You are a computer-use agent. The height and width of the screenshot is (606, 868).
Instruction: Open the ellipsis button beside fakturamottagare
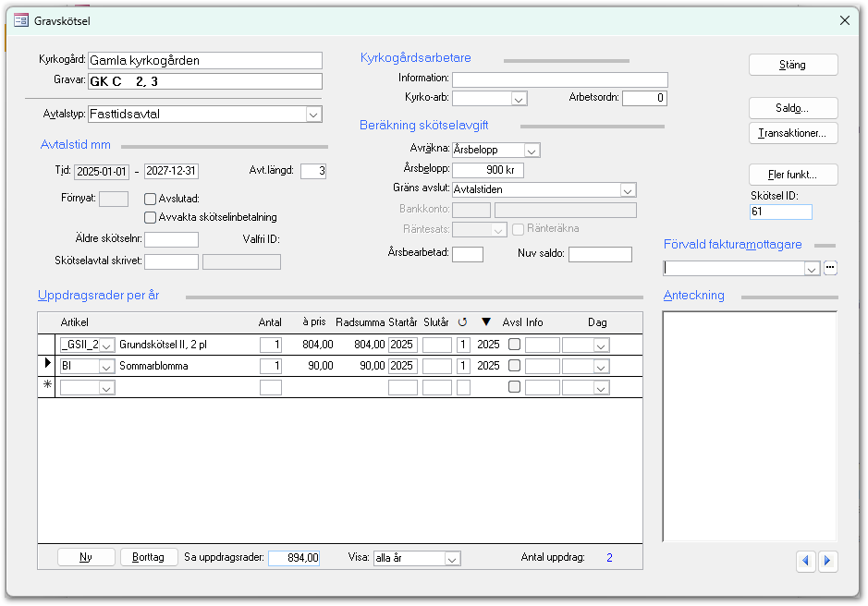point(830,268)
